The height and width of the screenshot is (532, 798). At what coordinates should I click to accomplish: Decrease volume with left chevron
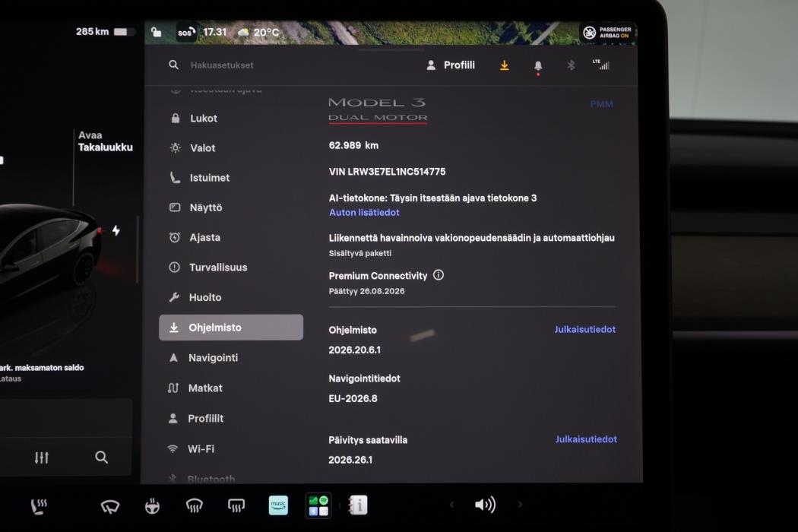pyautogui.click(x=452, y=505)
